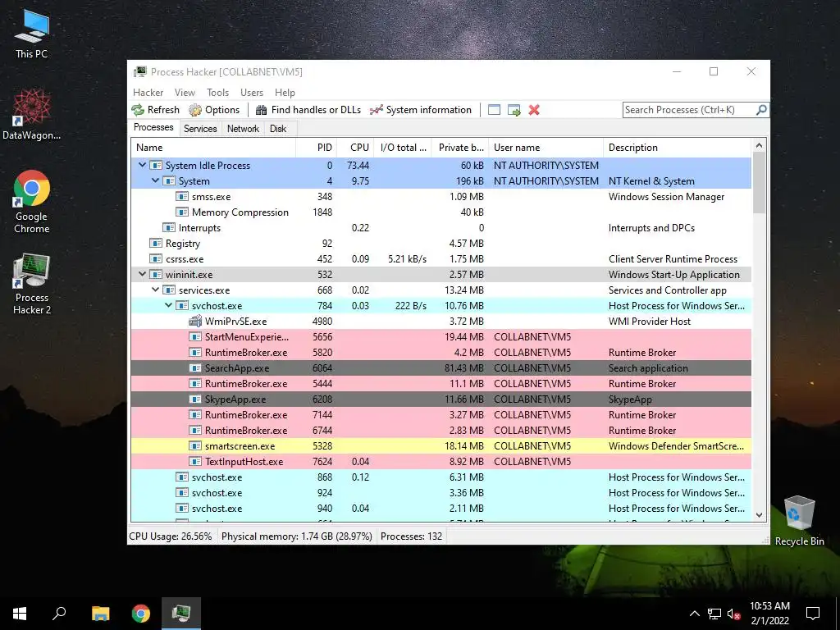The width and height of the screenshot is (840, 630).
Task: Click the taskbar search magnifier
Action: click(x=59, y=614)
